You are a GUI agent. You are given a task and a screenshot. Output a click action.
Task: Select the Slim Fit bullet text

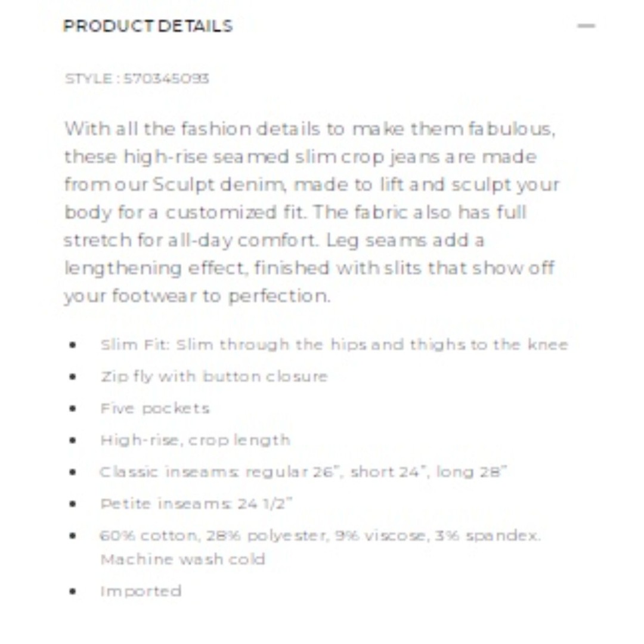[335, 344]
